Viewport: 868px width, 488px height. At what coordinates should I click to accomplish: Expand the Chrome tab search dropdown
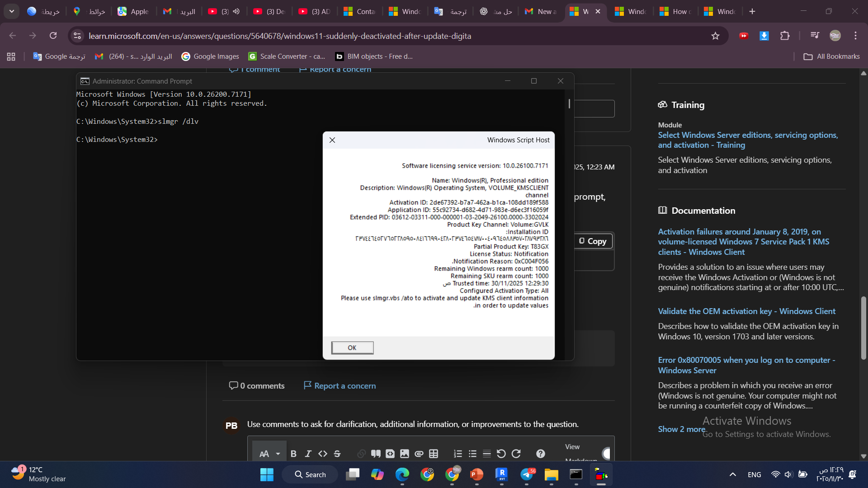pos(12,11)
